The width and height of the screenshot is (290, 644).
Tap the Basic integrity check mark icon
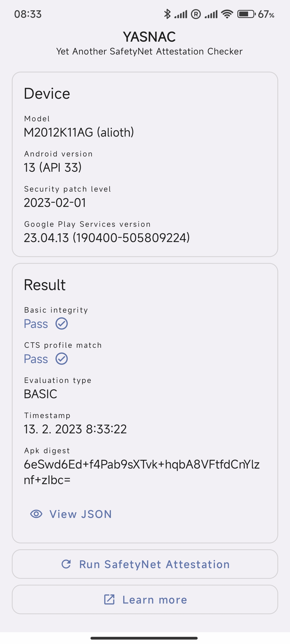click(x=62, y=324)
